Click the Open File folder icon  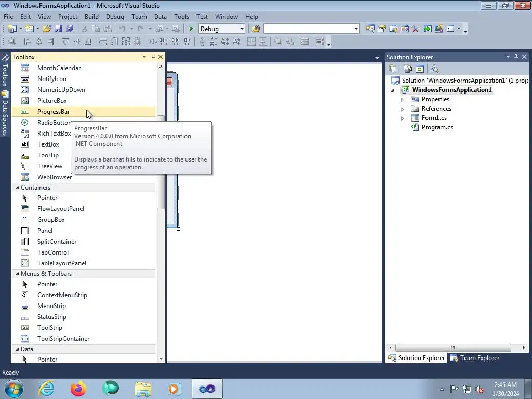click(x=47, y=29)
